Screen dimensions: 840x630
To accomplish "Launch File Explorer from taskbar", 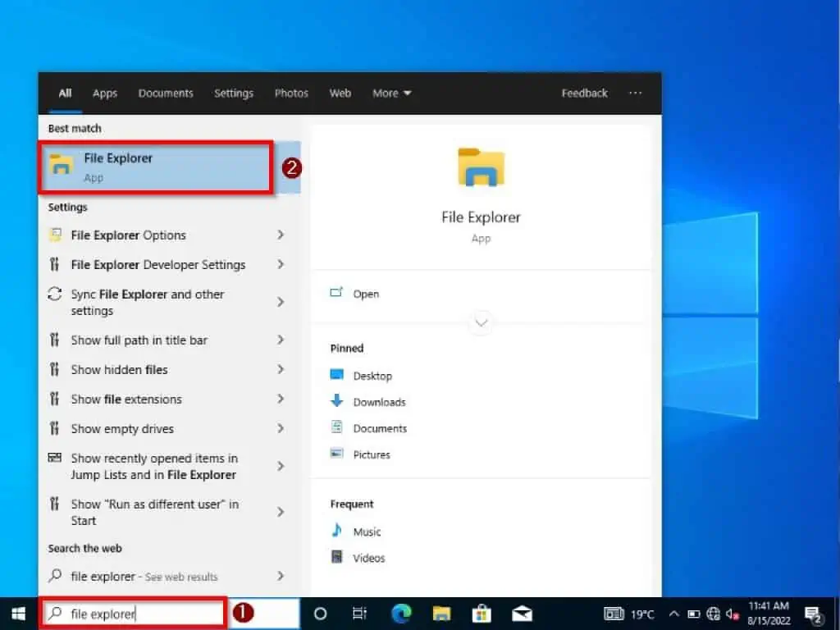I will pos(441,614).
